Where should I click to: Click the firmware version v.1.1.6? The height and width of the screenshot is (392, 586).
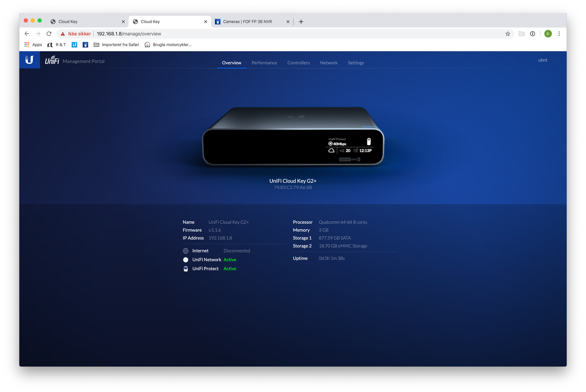pyautogui.click(x=214, y=230)
